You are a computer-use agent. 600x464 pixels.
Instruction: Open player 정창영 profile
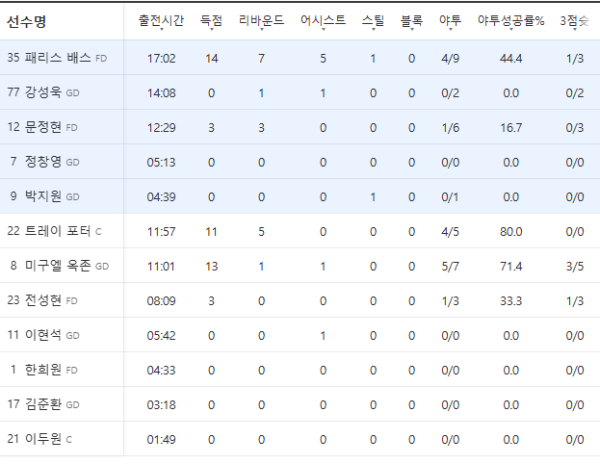tap(43, 161)
